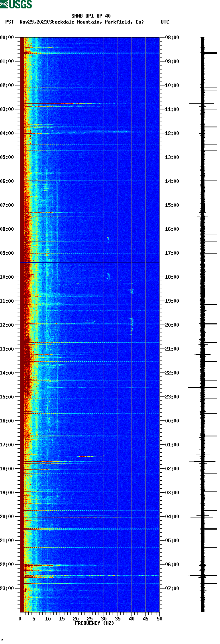Click the 08:00 UTC time label
The width and height of the screenshot is (220, 644).
[x=172, y=38]
